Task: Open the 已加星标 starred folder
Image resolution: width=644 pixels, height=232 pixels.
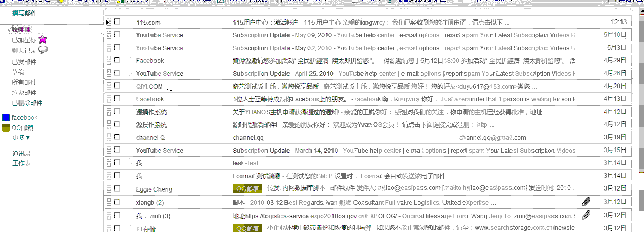Action: coord(25,40)
